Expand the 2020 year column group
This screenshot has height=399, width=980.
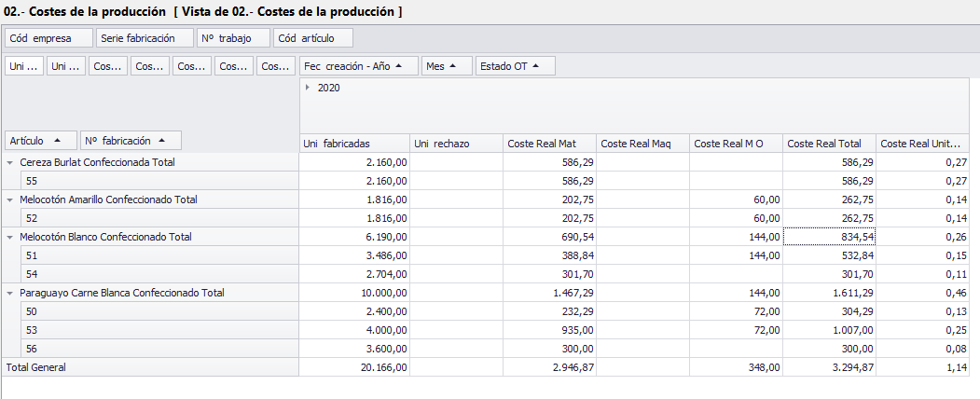308,87
